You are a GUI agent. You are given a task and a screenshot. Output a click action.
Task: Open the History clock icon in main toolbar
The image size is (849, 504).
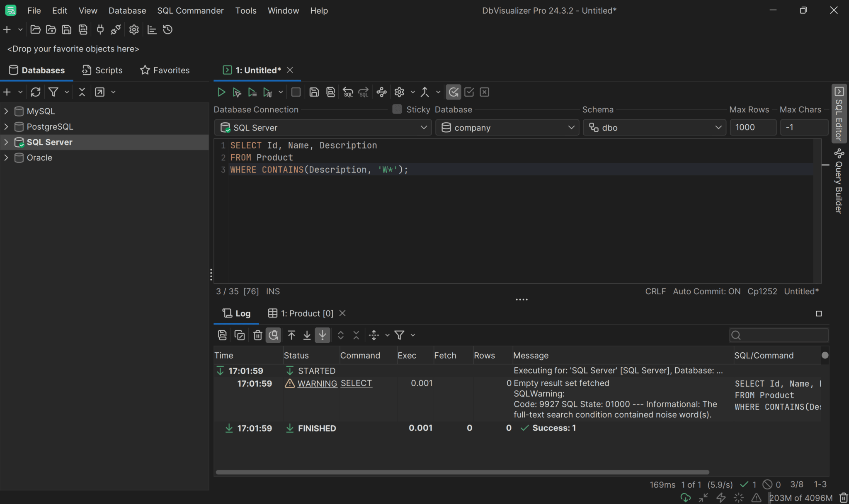click(x=167, y=30)
